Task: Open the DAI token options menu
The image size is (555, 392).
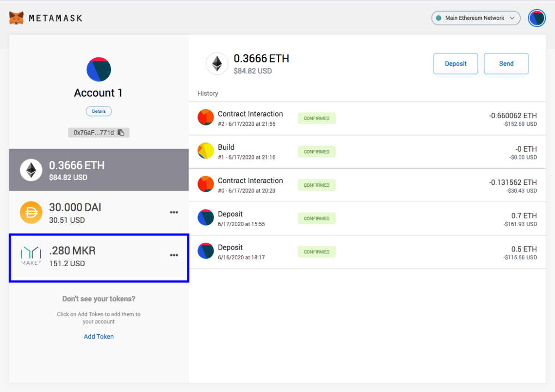Action: coord(174,213)
